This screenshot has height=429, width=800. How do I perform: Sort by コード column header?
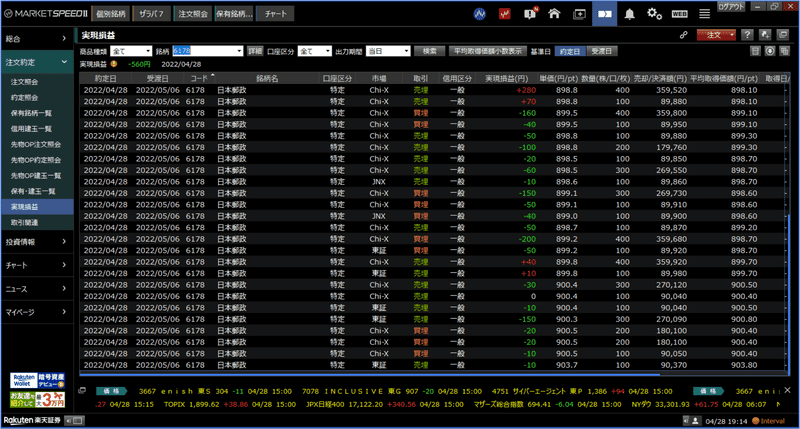(200, 79)
